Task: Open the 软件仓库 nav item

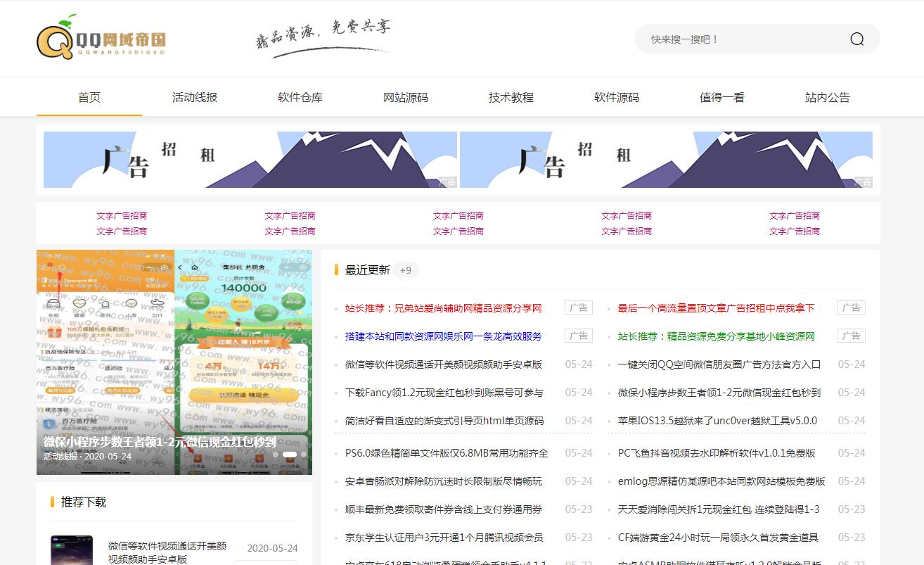Action: click(300, 97)
